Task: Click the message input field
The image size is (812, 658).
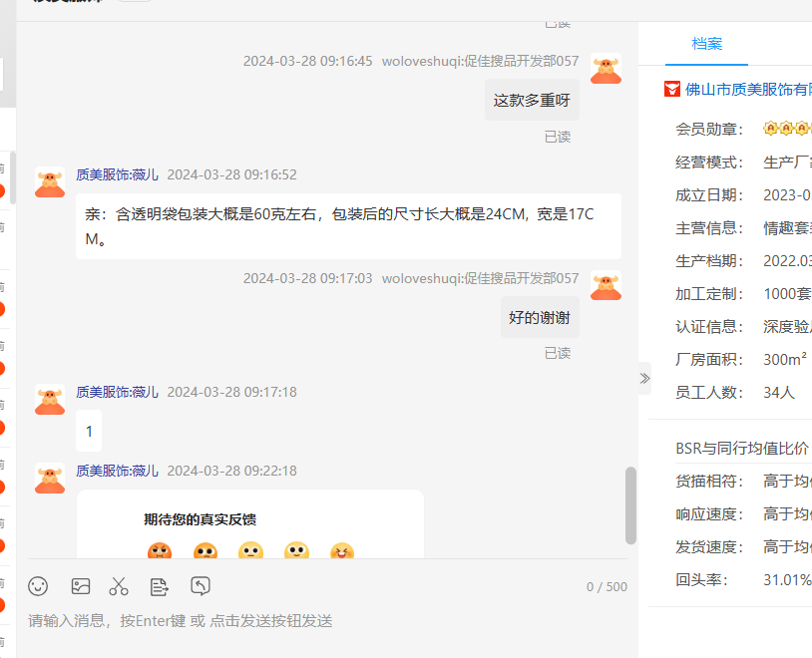Action: click(x=327, y=621)
